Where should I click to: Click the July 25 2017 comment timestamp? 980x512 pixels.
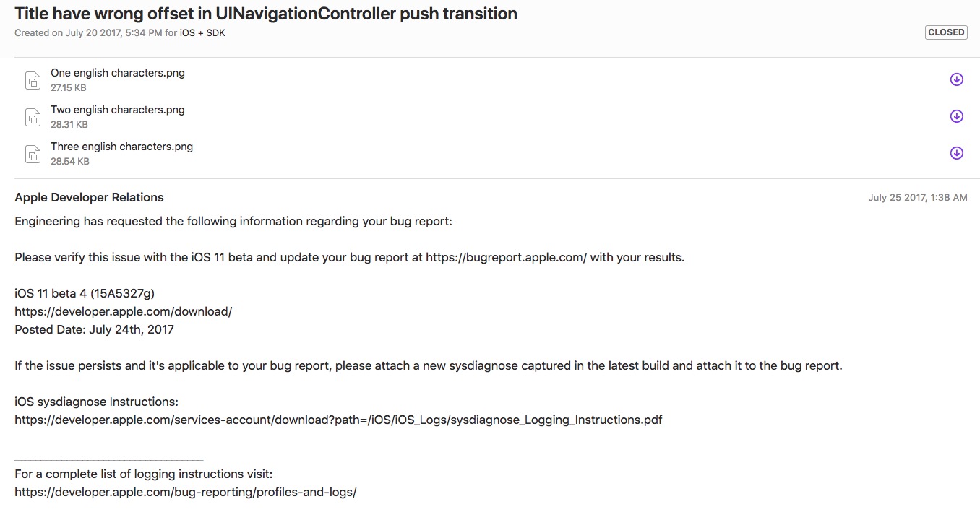917,198
